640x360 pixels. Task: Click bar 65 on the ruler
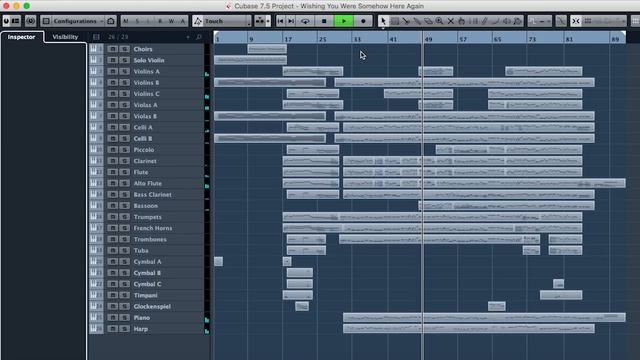[x=497, y=39]
